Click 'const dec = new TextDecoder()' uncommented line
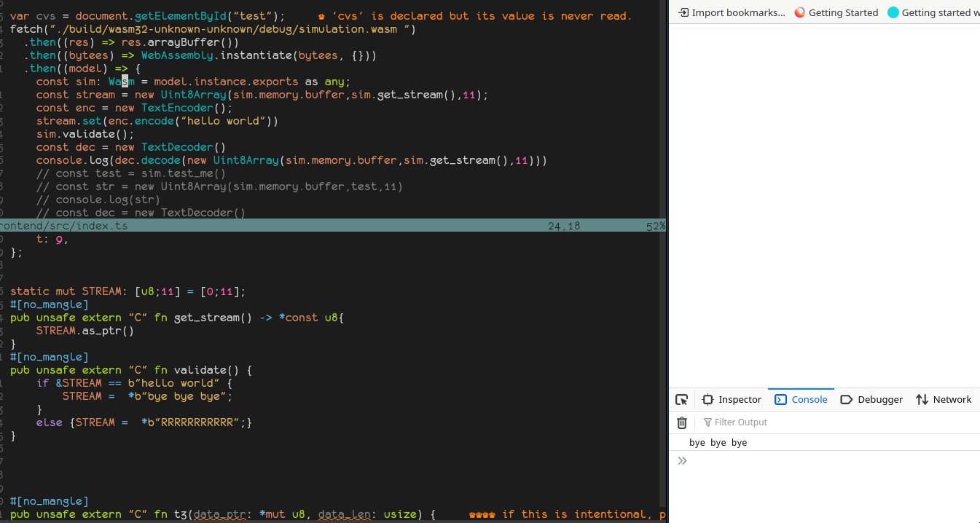This screenshot has width=980, height=523. click(131, 147)
